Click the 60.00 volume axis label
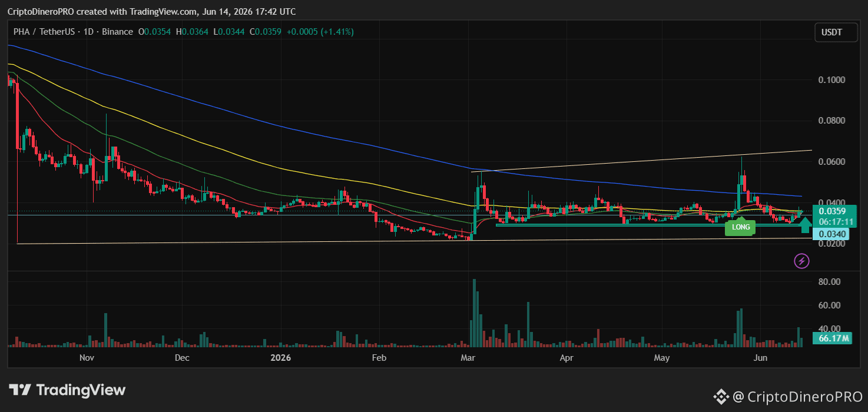Image resolution: width=868 pixels, height=412 pixels. point(829,305)
